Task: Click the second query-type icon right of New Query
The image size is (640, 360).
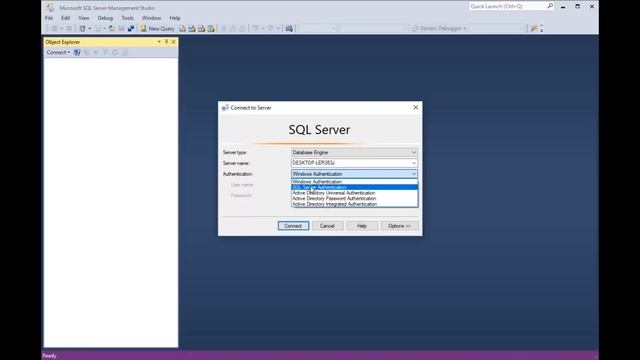Action: point(192,29)
